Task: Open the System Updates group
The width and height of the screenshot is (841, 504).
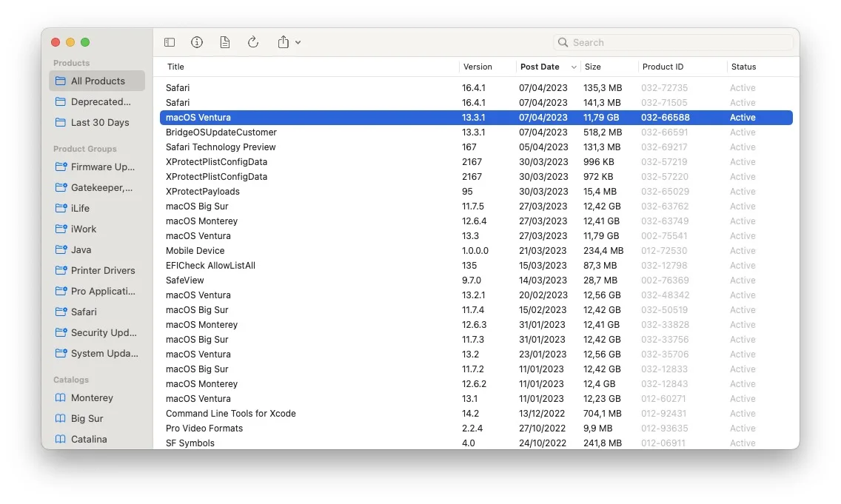Action: (97, 353)
